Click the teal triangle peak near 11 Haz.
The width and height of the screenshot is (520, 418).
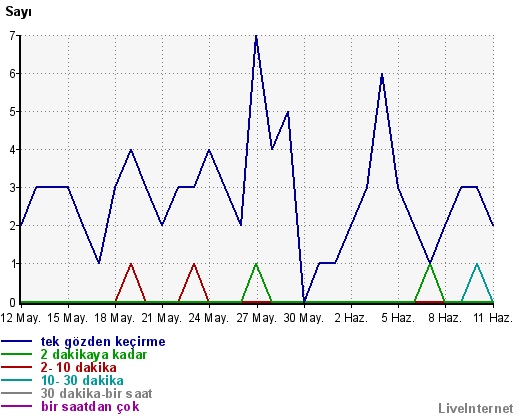click(477, 264)
